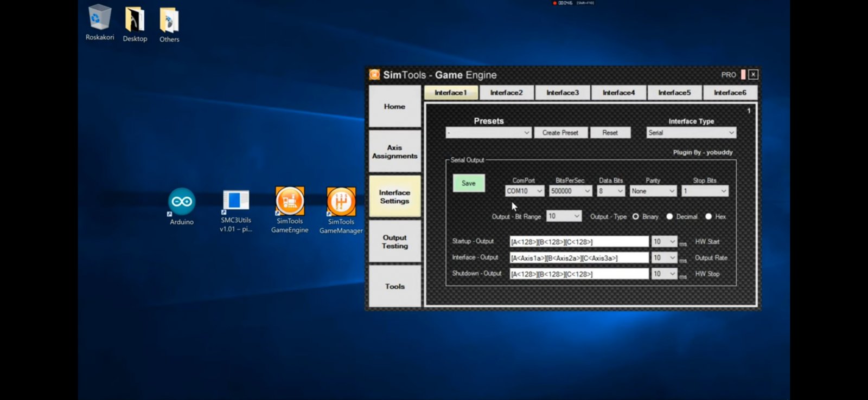The height and width of the screenshot is (400, 868).
Task: Launch SimTools GameManager desktop icon
Action: tap(341, 202)
